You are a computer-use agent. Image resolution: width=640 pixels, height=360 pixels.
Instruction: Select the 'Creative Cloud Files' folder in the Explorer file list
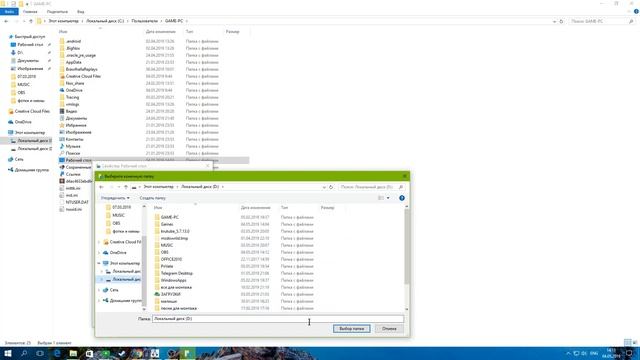pos(83,76)
